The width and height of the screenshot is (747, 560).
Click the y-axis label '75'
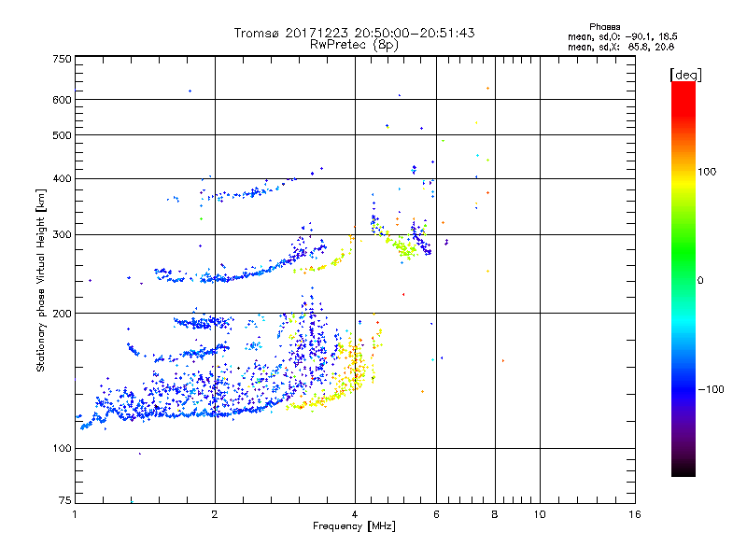point(64,500)
